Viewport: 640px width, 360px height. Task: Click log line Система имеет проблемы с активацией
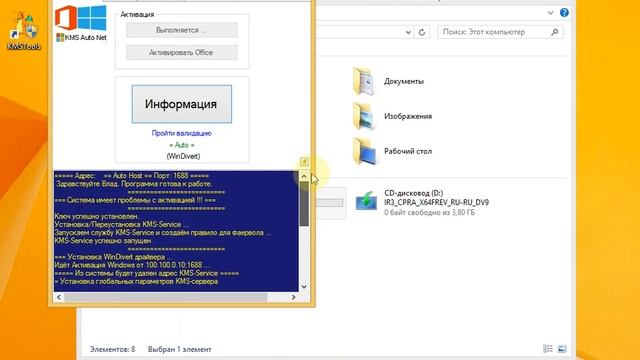click(135, 200)
